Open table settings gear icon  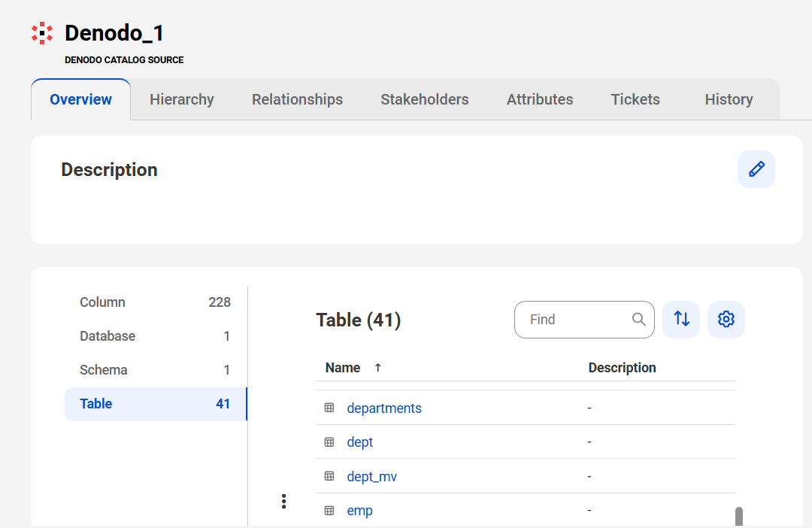pos(726,319)
